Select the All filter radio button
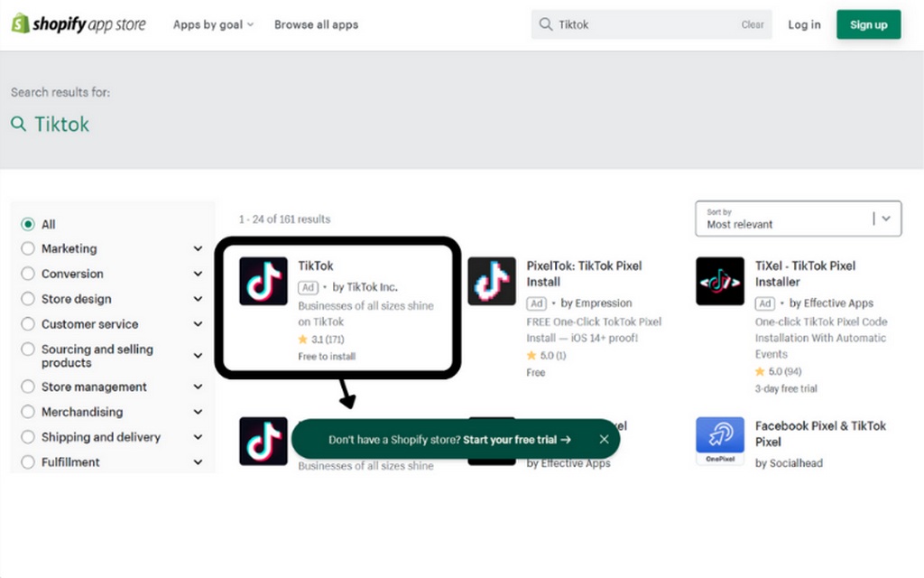This screenshot has width=924, height=578. pyautogui.click(x=28, y=224)
